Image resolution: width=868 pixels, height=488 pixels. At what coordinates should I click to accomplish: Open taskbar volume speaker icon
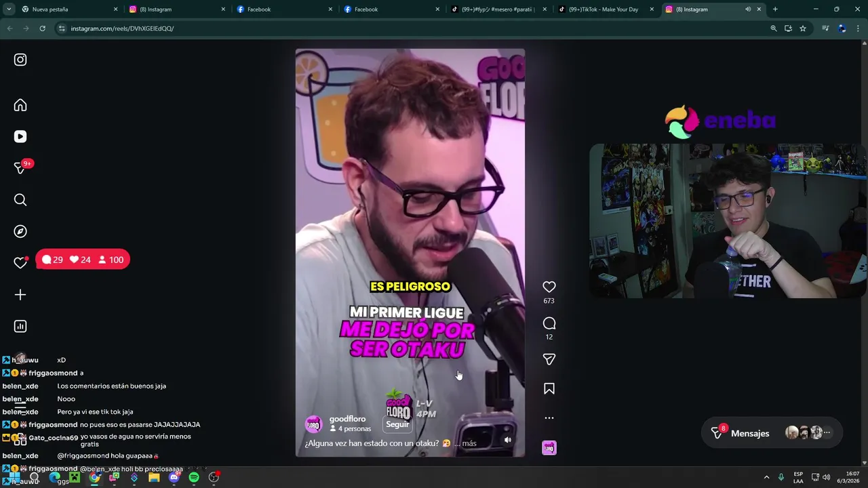click(x=826, y=477)
